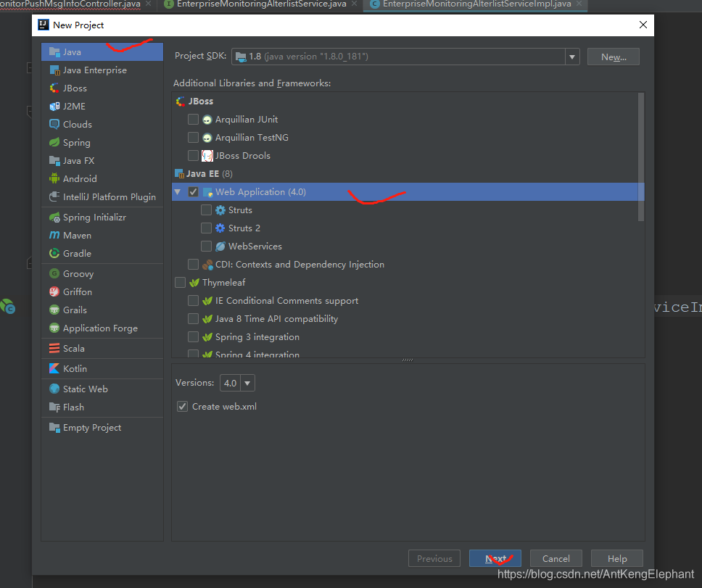Pick the Spring leaf icon
The height and width of the screenshot is (588, 702).
tap(54, 143)
